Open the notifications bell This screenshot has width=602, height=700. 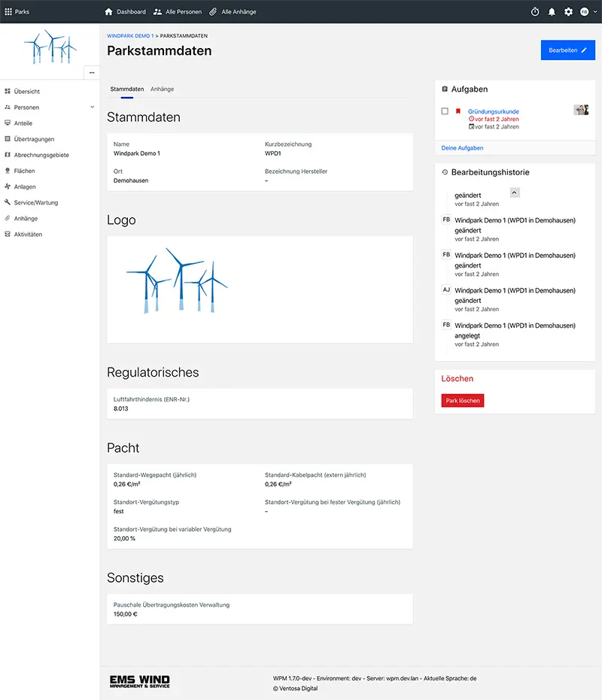(x=552, y=12)
